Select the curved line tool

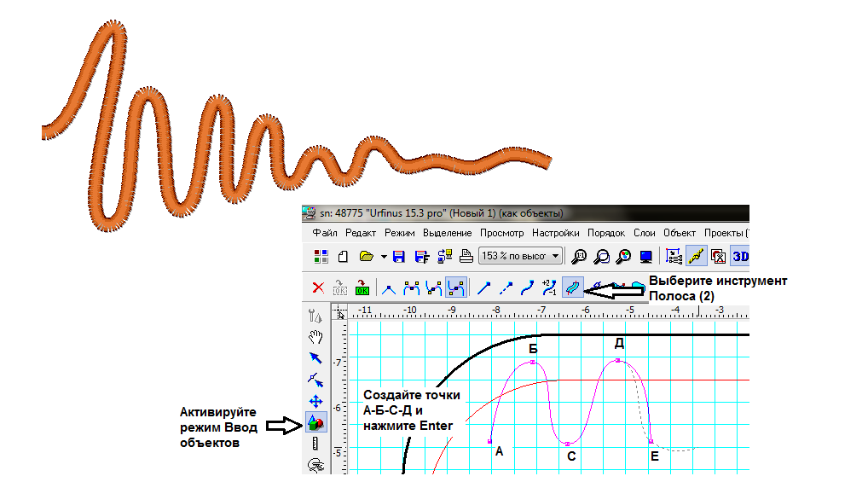528,288
